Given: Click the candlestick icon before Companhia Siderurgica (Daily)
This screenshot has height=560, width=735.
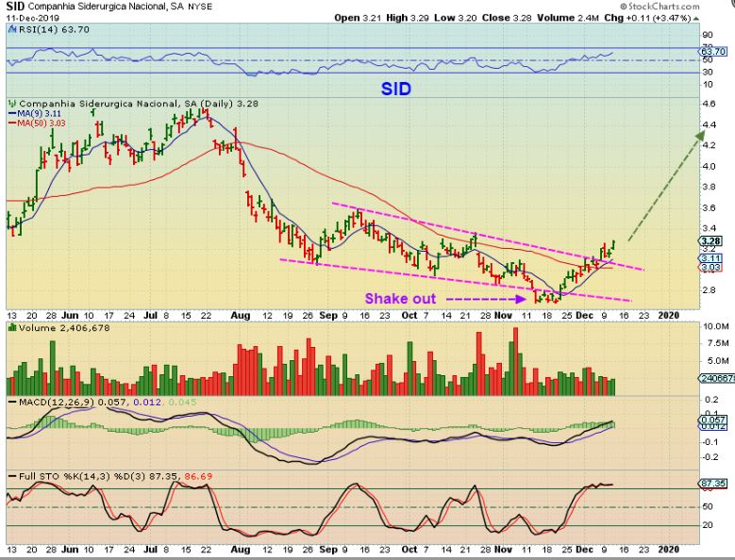Looking at the screenshot, I should click(x=12, y=104).
